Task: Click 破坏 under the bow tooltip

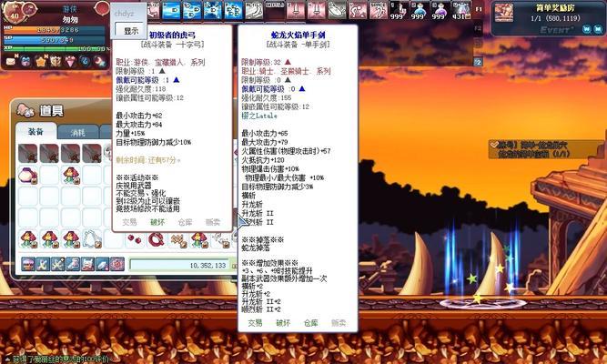Action: [x=157, y=221]
